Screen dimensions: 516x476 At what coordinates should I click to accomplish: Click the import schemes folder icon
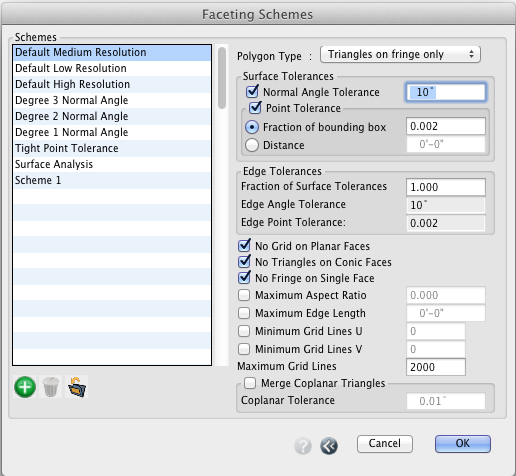[x=77, y=387]
